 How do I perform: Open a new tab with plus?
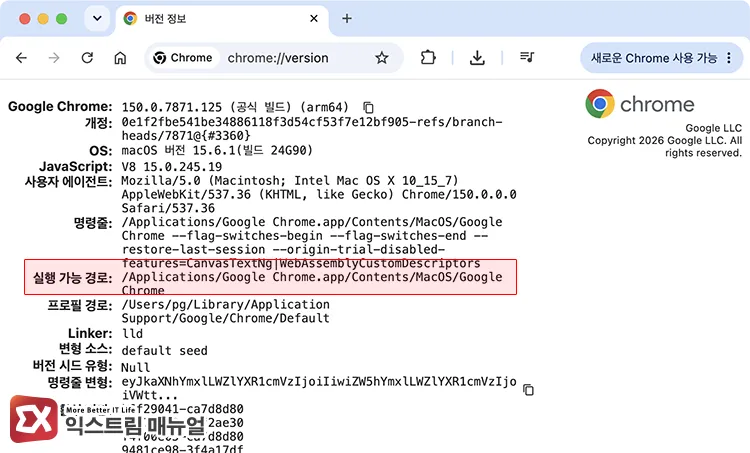[x=347, y=19]
